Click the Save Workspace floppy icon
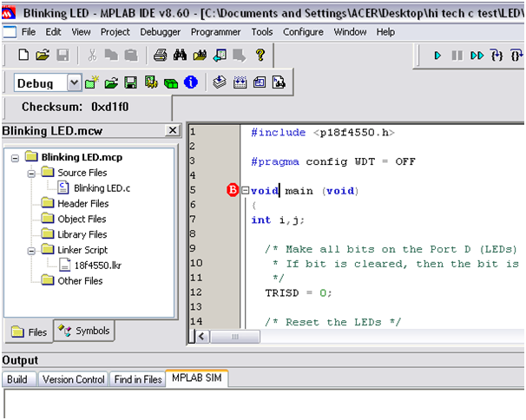The width and height of the screenshot is (526, 420). (131, 82)
